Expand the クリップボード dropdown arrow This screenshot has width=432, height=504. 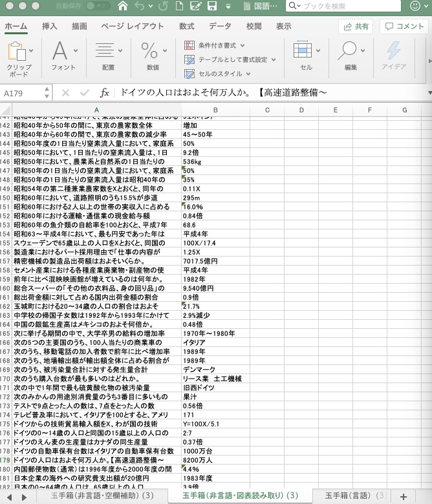[31, 50]
